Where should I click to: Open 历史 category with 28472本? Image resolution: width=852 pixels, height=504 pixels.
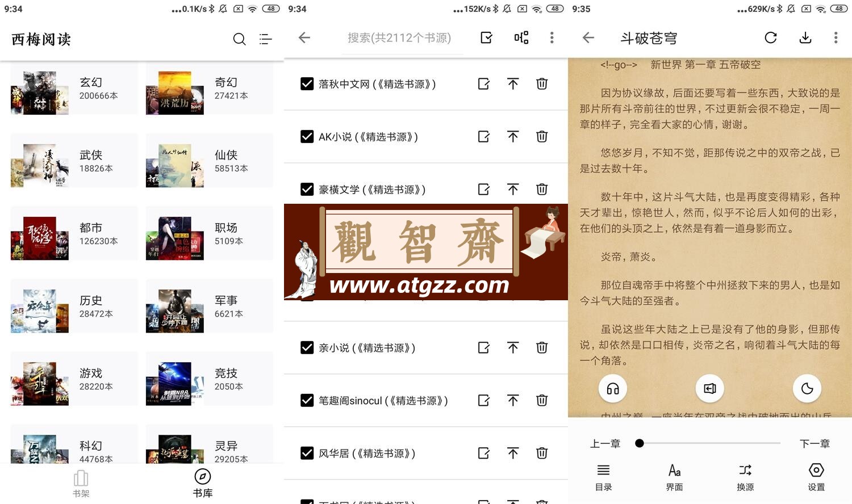click(74, 307)
